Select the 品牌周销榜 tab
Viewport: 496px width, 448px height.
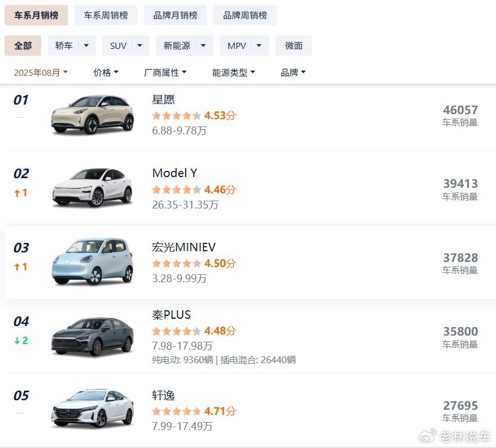245,15
